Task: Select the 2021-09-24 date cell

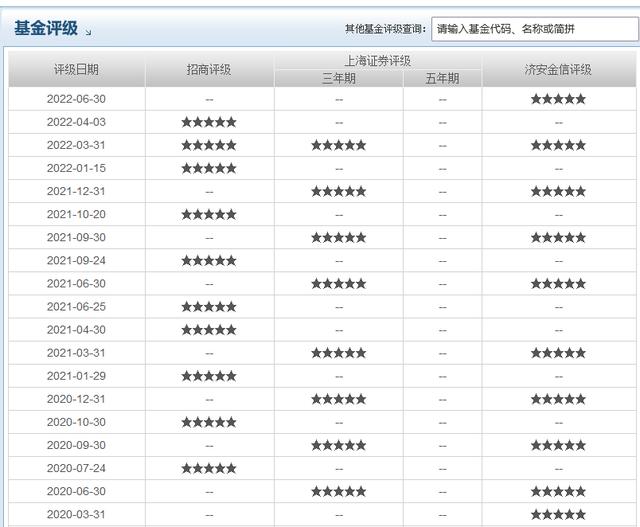Action: pos(76,260)
